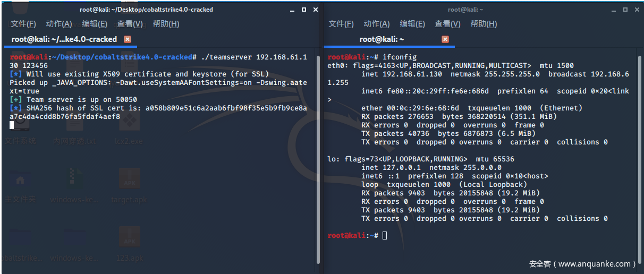The height and width of the screenshot is (274, 644).
Task: Open 帮助(H) menu in left terminal
Action: 166,24
